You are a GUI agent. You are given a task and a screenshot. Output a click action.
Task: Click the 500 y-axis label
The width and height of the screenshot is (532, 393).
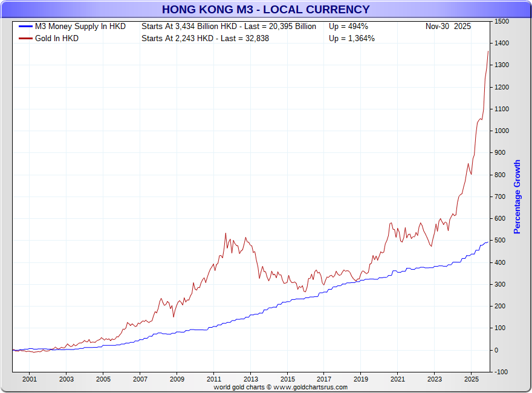click(500, 240)
